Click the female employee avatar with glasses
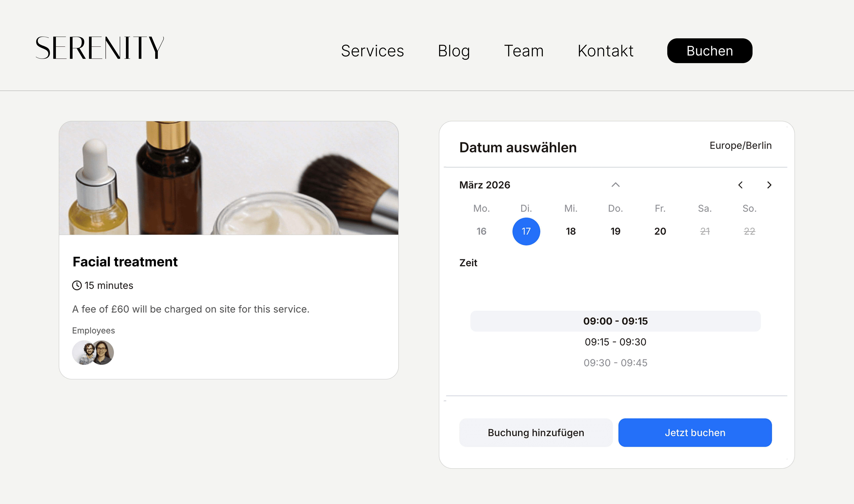This screenshot has width=854, height=504. tap(104, 352)
